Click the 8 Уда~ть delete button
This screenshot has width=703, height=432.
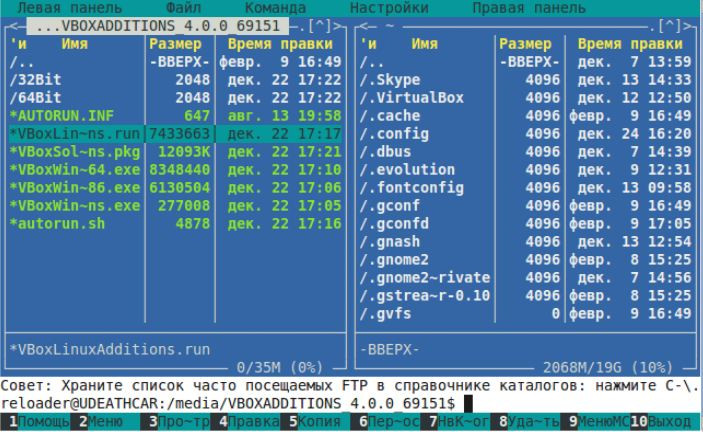(525, 422)
